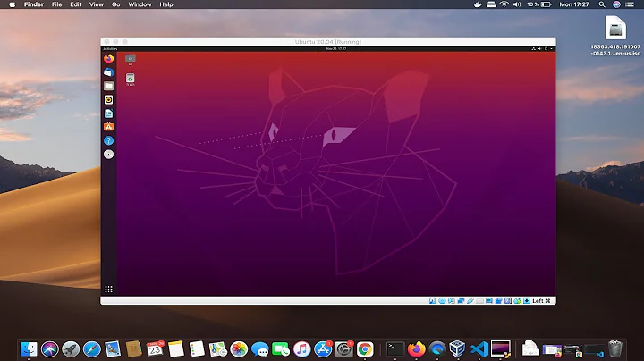Open Ubuntu Software in the dock
Viewport: 644px width, 361px height.
(108, 127)
